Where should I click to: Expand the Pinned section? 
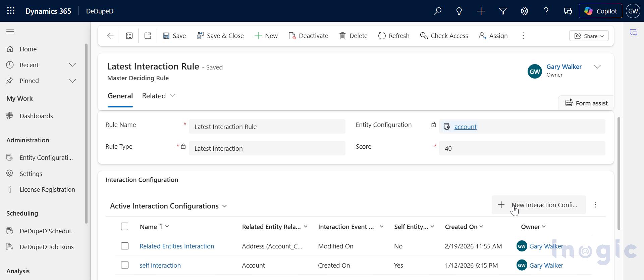[x=72, y=81]
